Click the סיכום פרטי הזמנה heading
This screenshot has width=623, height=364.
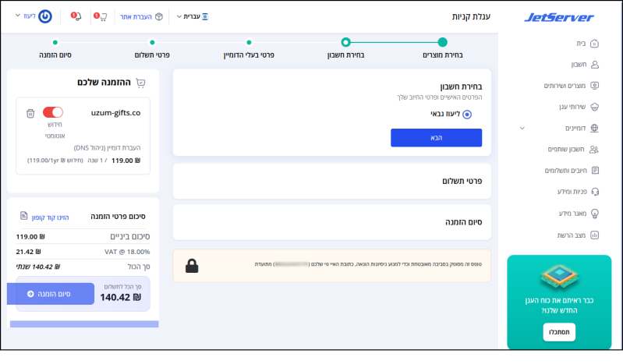click(x=118, y=217)
